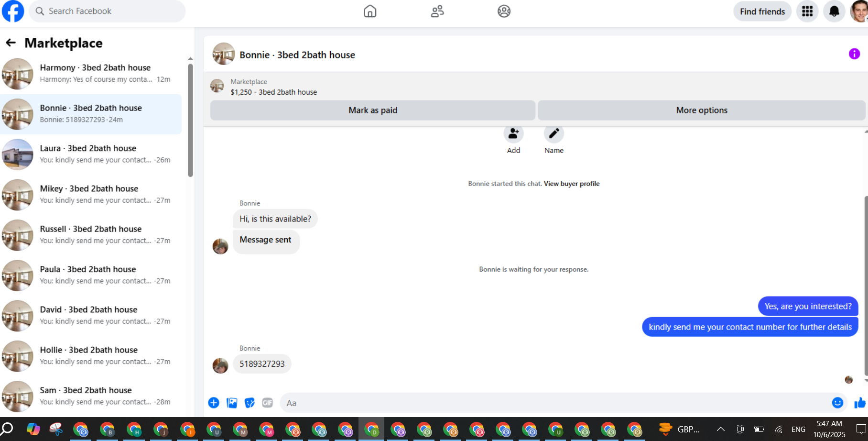Open the GBP currency widget on taskbar
Image resolution: width=868 pixels, height=441 pixels.
tap(679, 429)
